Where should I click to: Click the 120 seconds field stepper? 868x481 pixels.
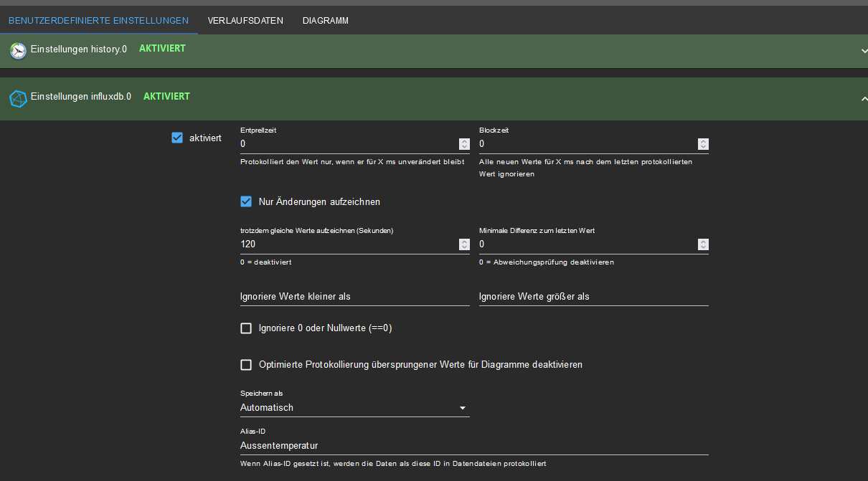tap(463, 244)
